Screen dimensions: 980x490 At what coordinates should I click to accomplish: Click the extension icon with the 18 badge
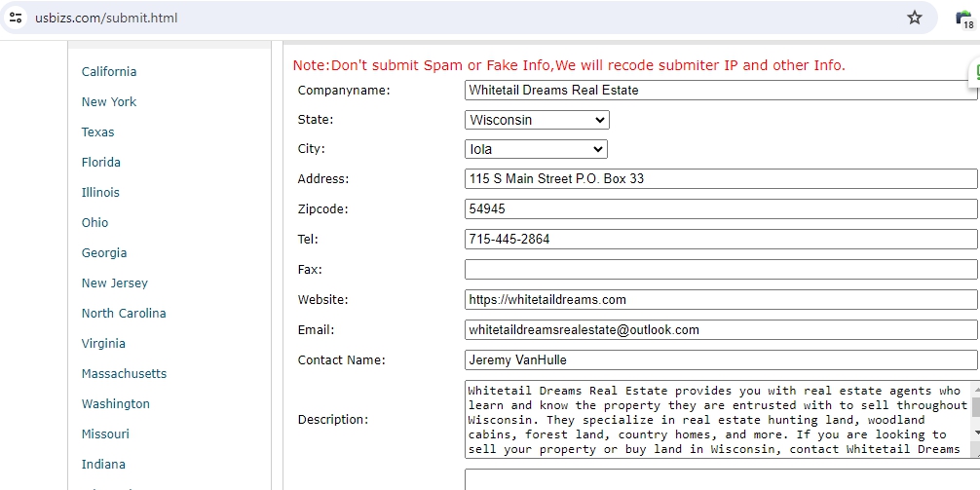(x=963, y=19)
